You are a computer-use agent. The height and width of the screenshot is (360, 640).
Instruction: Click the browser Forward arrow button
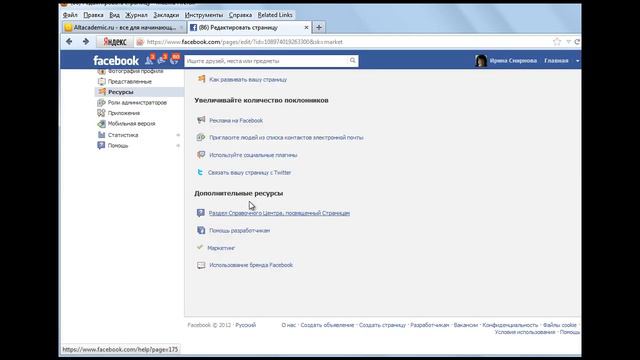(x=86, y=42)
